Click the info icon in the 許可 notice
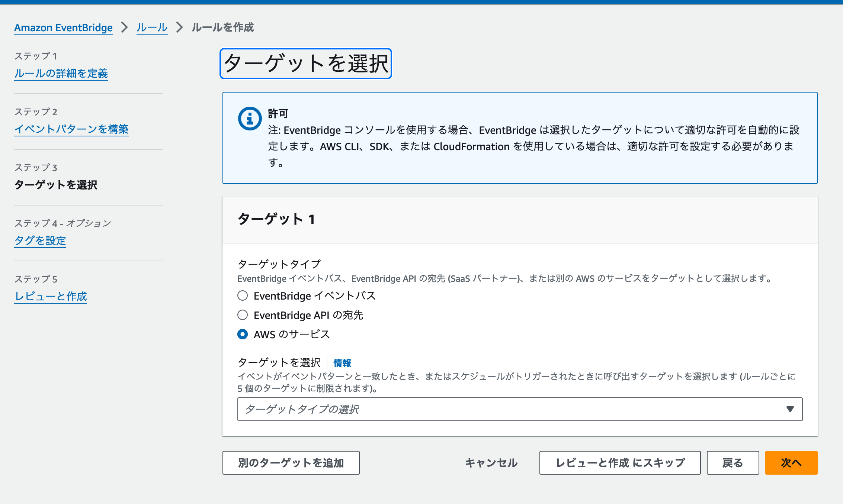Viewport: 843px width, 504px height. coord(250,119)
